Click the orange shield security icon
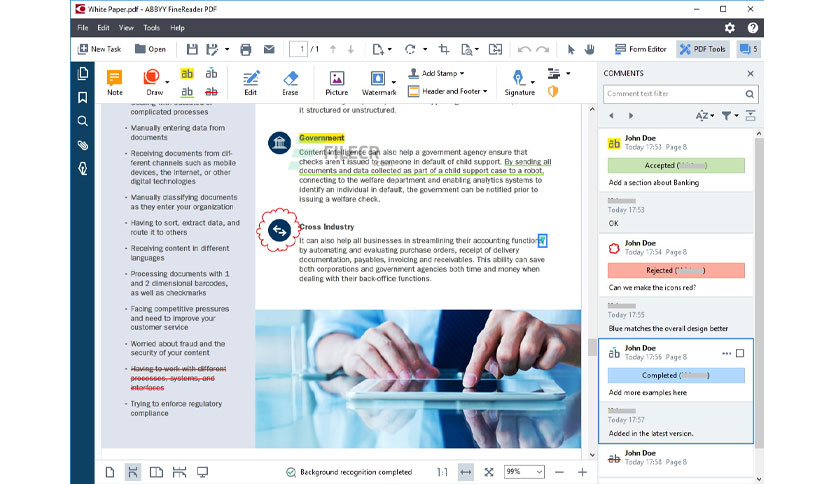This screenshot has width=836, height=484. click(x=553, y=92)
